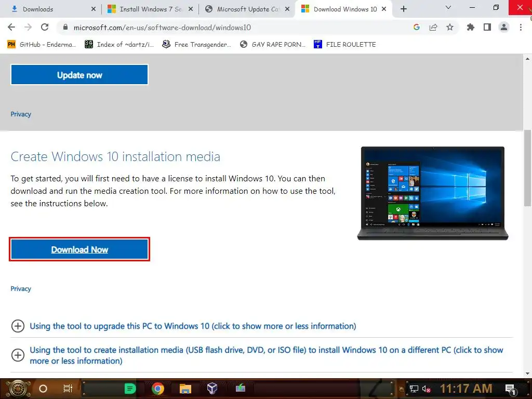Screen dimensions: 532x399
Task: Open the Extensions puzzle icon
Action: tap(471, 27)
